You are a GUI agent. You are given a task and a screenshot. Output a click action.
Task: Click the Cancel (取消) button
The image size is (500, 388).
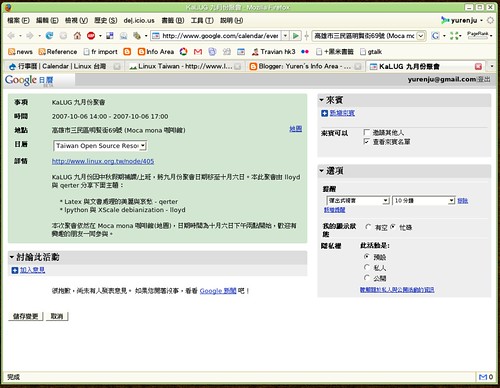click(x=57, y=316)
